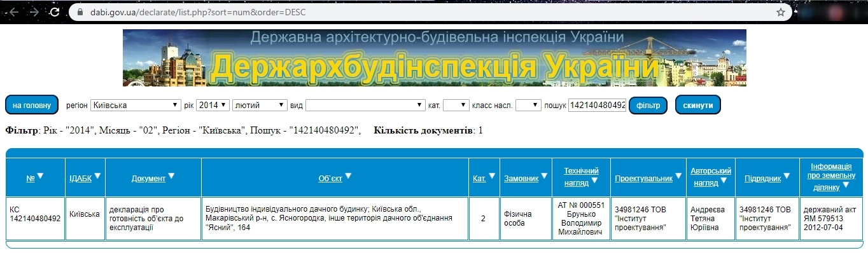The height and width of the screenshot is (253, 868).
Task: Click the sort arrow next to Кат. column
Action: [492, 177]
